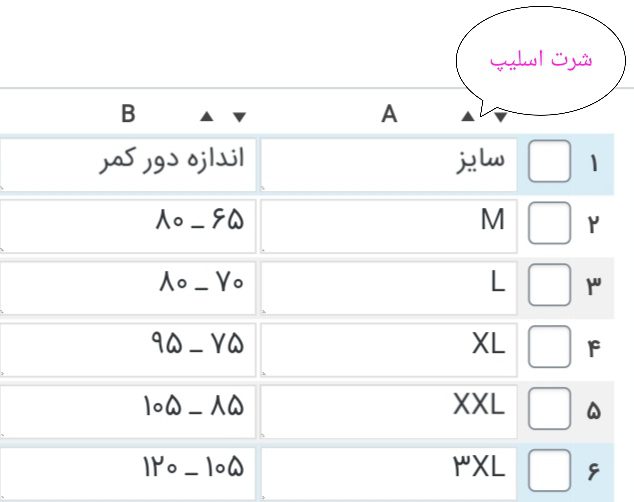Click the sort descending arrow for column B
Viewport: 634px width, 502px height.
(238, 116)
